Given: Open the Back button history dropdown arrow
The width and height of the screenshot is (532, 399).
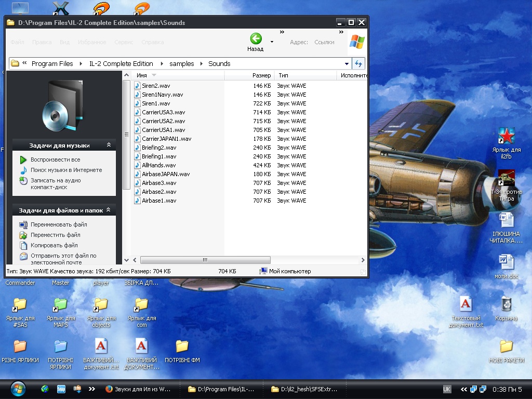Looking at the screenshot, I should coord(272,42).
